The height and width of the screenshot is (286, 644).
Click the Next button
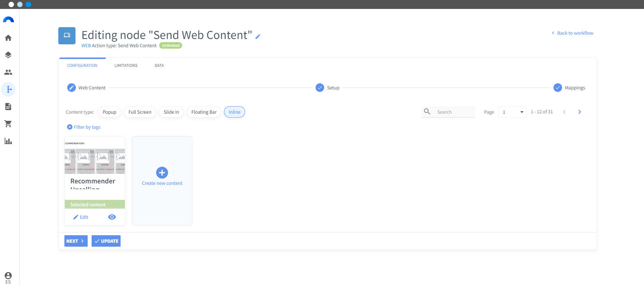coord(76,241)
